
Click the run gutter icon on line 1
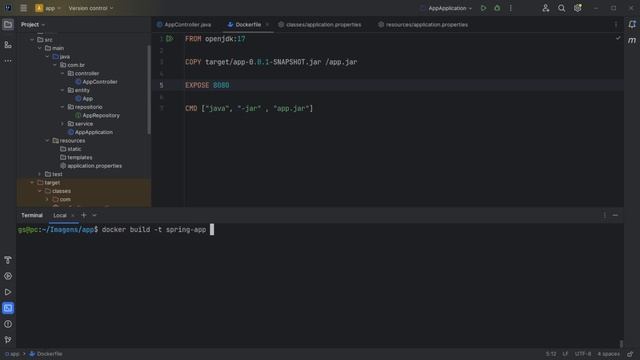point(170,39)
